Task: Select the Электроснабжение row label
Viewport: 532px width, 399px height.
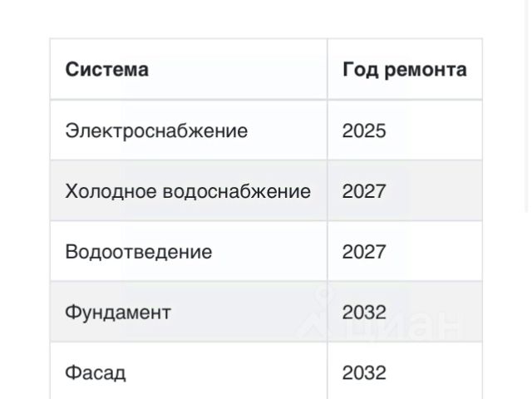Action: click(x=156, y=131)
